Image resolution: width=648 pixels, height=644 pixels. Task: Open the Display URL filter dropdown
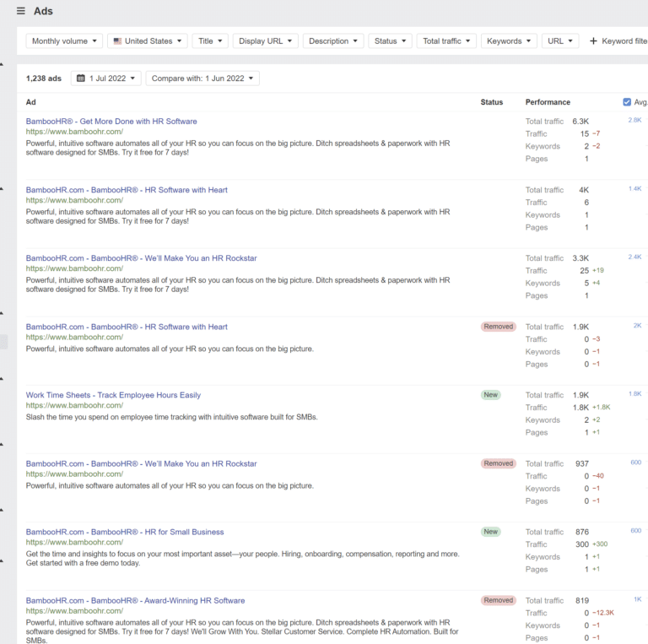point(266,41)
